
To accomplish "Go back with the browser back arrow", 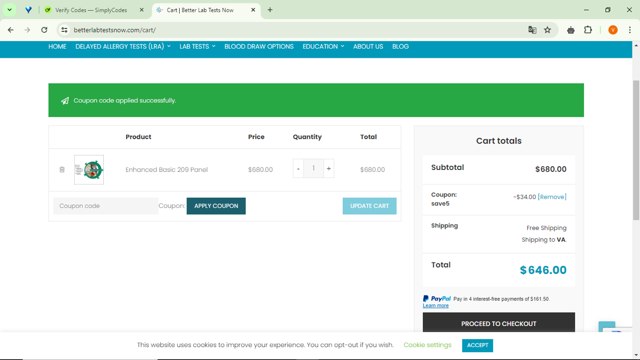I will pyautogui.click(x=11, y=30).
